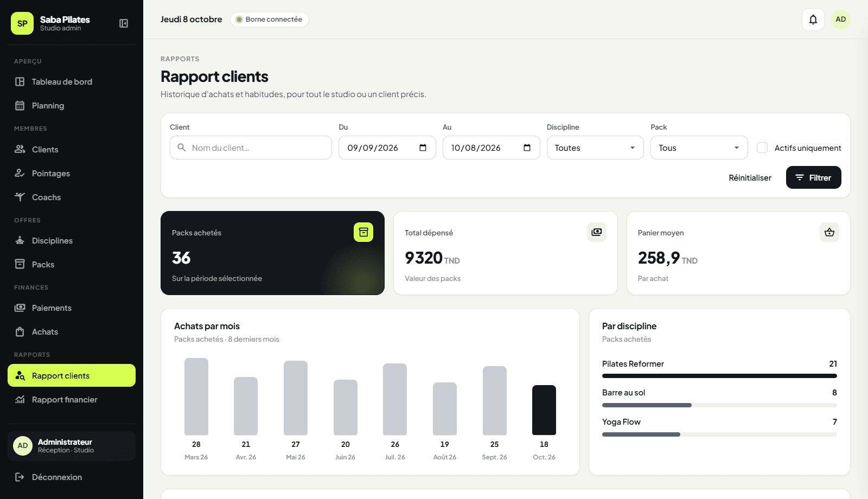Click the Au date field
This screenshot has width=868, height=499.
pyautogui.click(x=491, y=148)
